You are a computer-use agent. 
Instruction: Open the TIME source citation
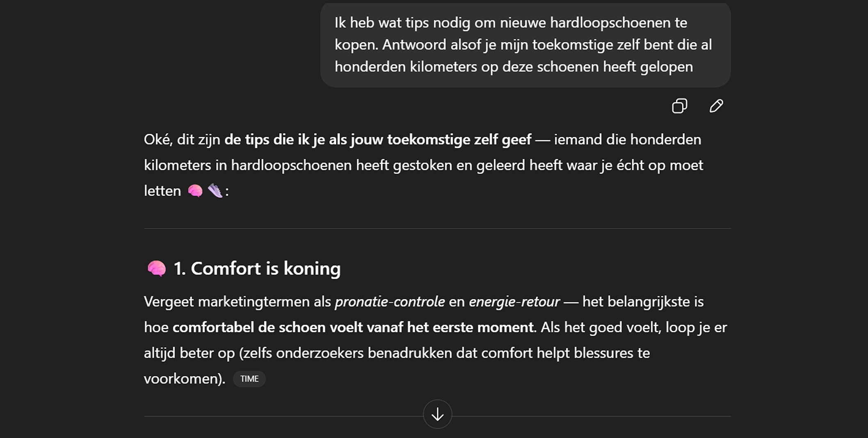click(x=249, y=378)
